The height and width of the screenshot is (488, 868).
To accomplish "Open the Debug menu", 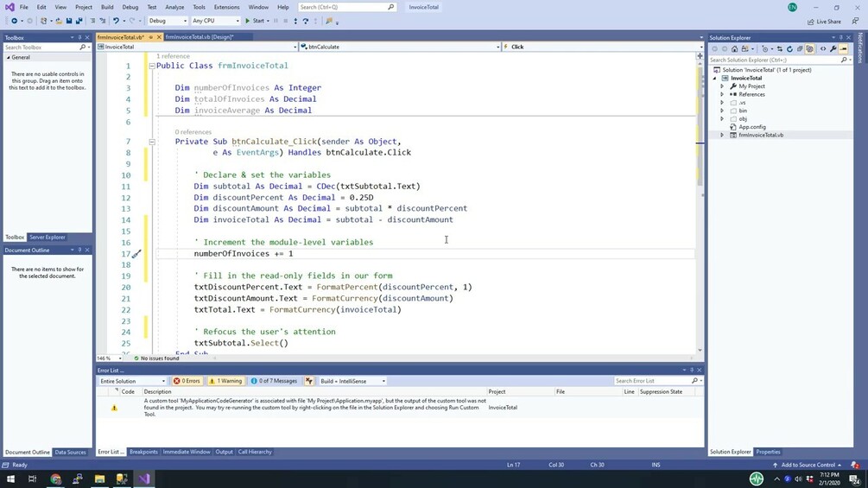I will (x=130, y=7).
